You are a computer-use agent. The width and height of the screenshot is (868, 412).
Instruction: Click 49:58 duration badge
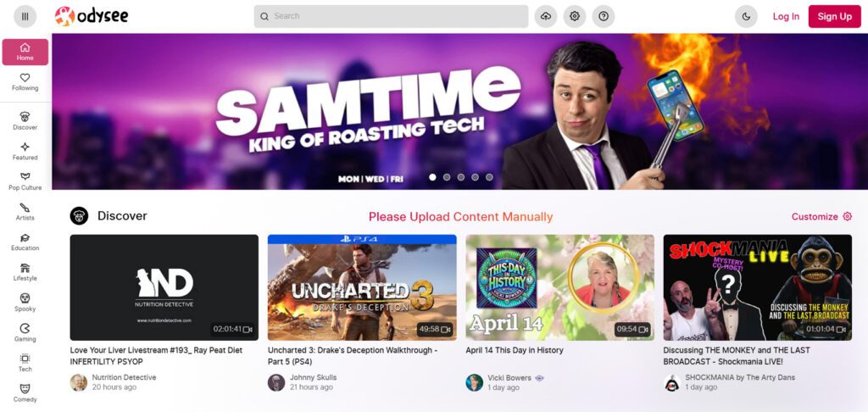436,329
